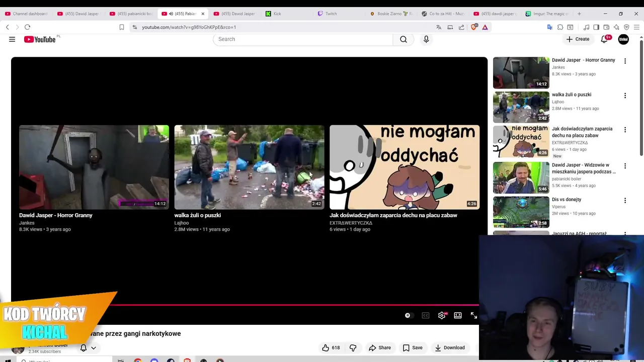Viewport: 644px width, 362px height.
Task: Switch to the Boskie Ziarno tab
Action: point(391,14)
